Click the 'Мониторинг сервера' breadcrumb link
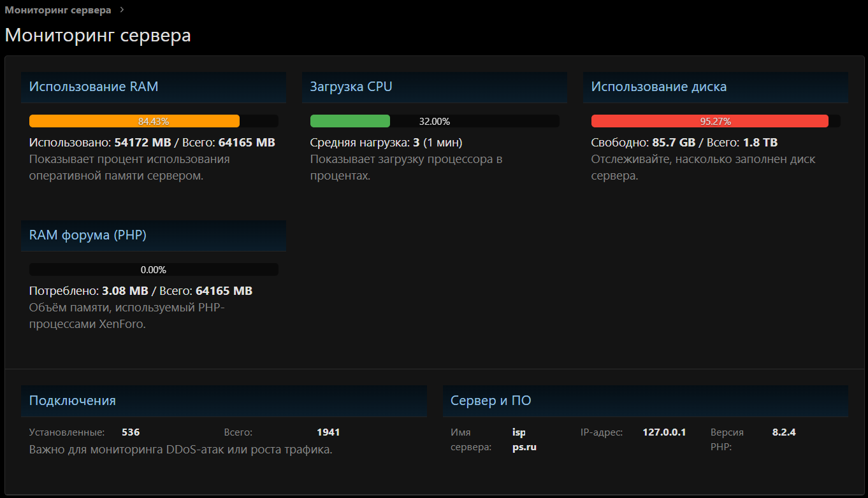868x498 pixels. pos(57,10)
